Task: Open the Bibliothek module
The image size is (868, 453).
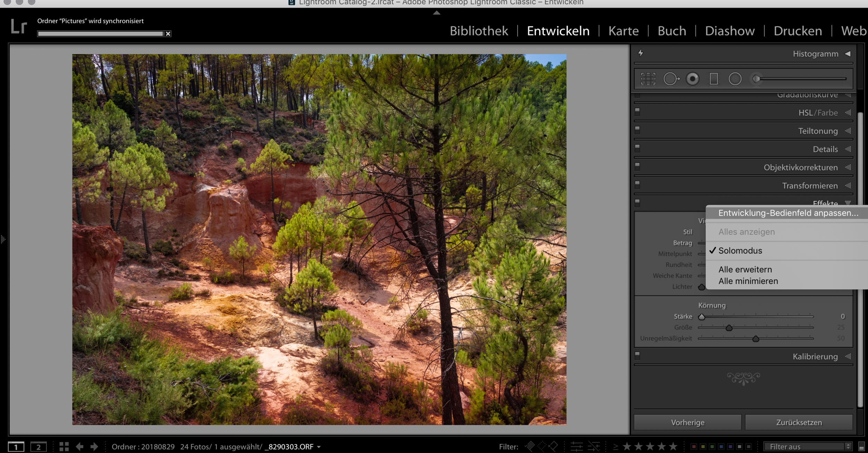Action: click(479, 31)
